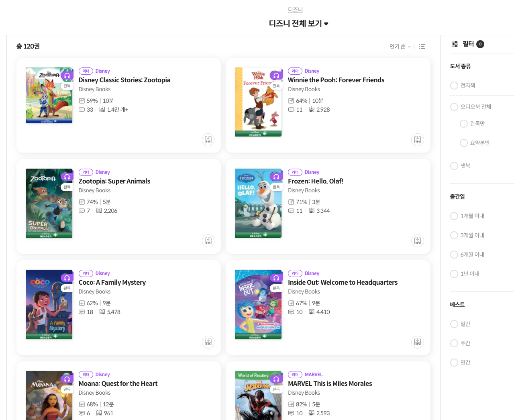Select 3개월 이내 publication date filter
This screenshot has height=420, width=514.
(454, 235)
